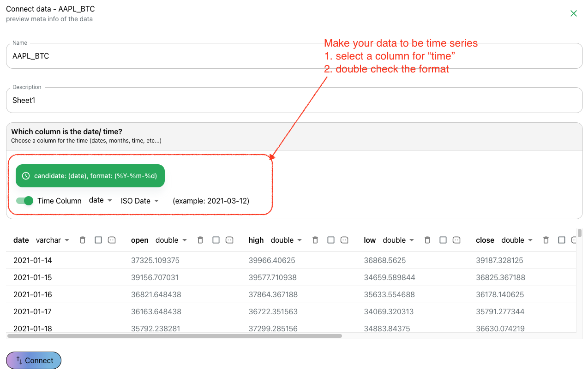Viewport: 588px width, 377px height.
Task: Open the time column 'date' dropdown
Action: [x=101, y=201]
